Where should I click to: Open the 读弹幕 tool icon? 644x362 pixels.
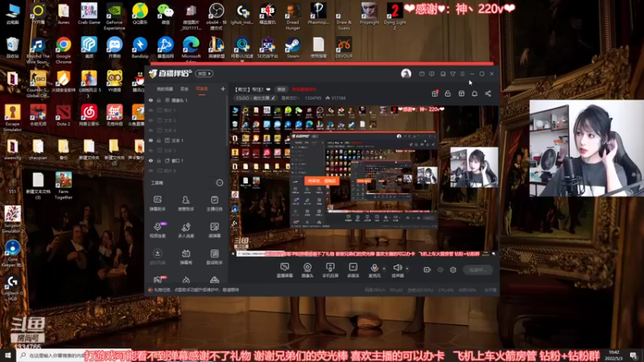click(x=214, y=230)
